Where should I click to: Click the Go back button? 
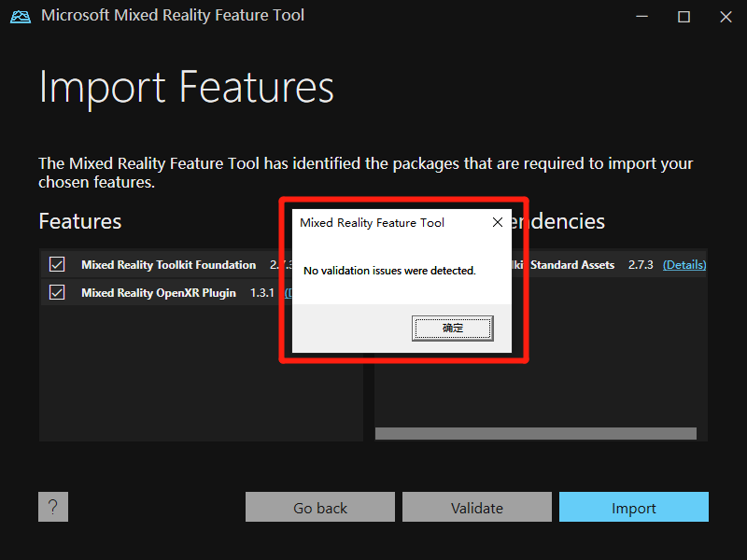coord(320,507)
